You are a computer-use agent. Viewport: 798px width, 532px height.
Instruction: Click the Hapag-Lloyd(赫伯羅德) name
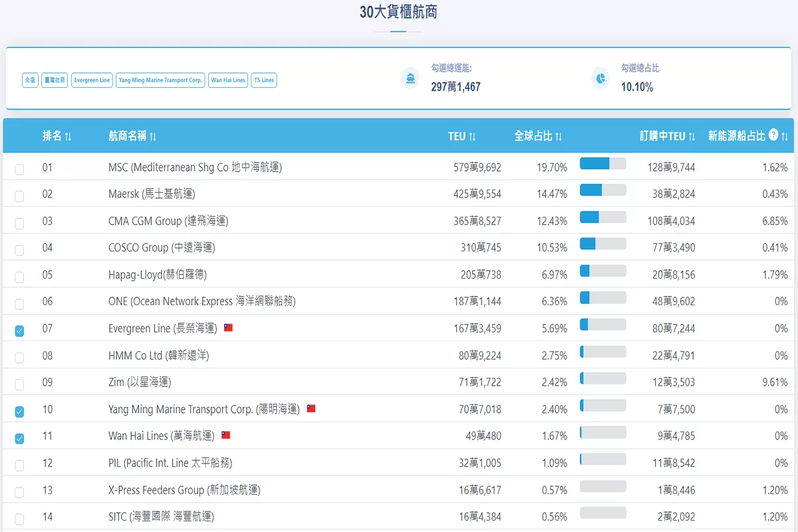158,275
